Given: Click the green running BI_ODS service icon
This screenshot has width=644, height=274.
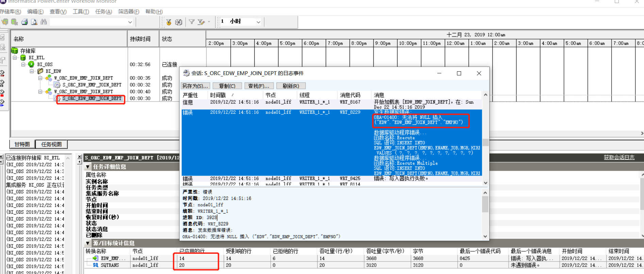Looking at the screenshot, I should click(31, 64).
